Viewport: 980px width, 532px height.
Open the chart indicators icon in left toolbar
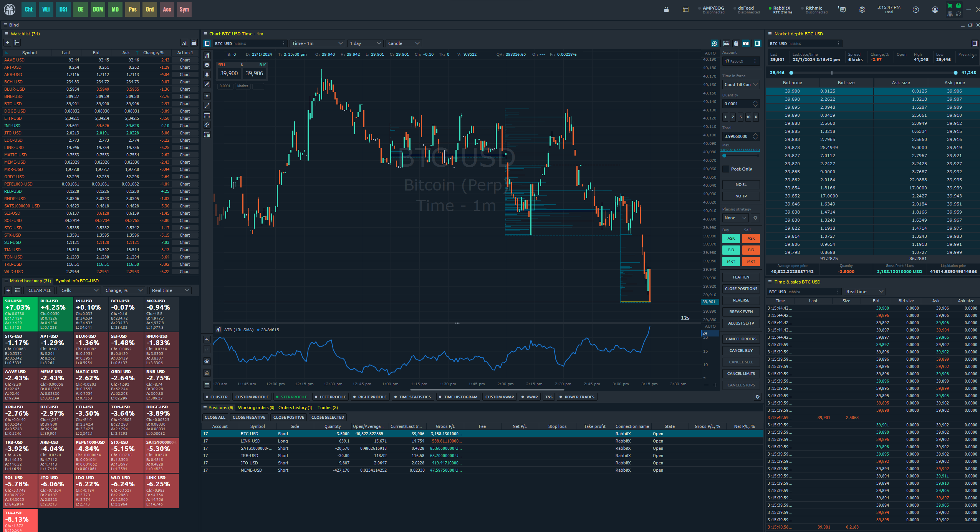[x=207, y=55]
